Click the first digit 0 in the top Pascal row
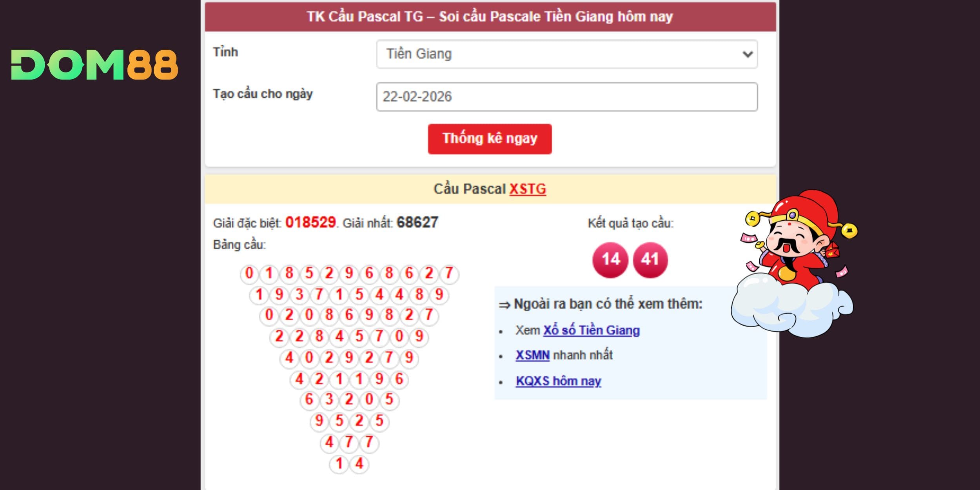 (249, 273)
